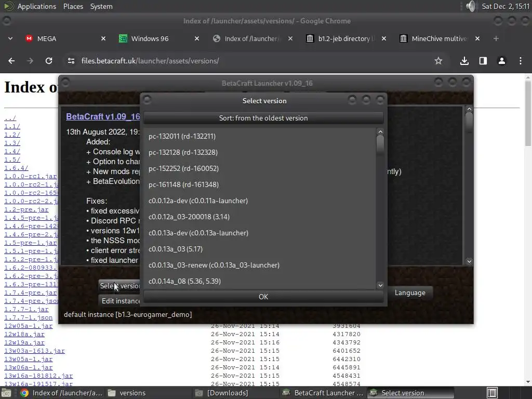Select version c0.0.13a-dev (c0.0.13a-launcher)
This screenshot has width=532, height=399.
pos(260,233)
